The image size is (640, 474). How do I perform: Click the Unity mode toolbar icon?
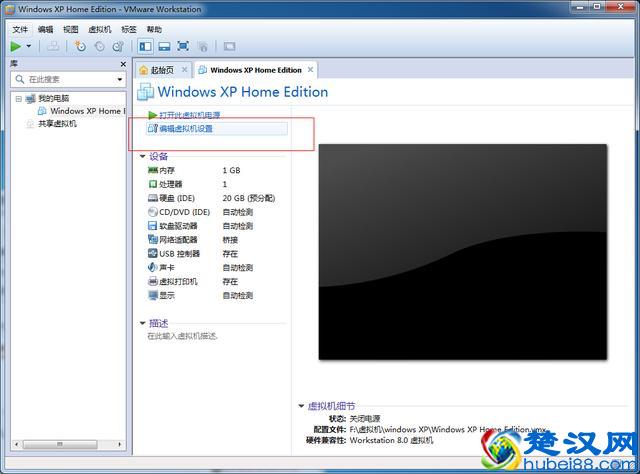203,47
